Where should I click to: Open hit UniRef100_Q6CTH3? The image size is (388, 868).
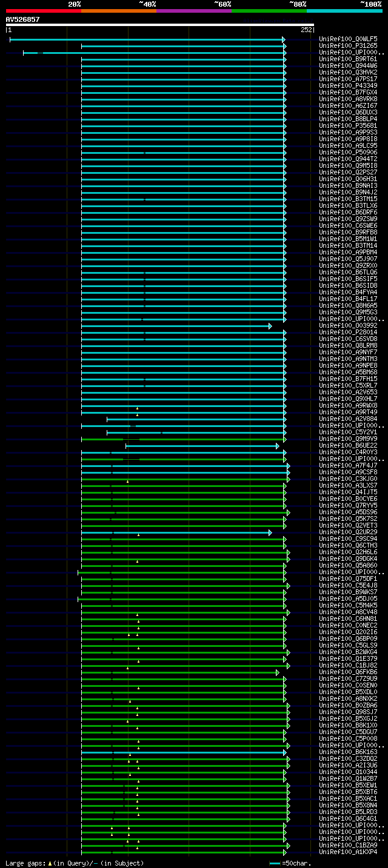coord(348,546)
